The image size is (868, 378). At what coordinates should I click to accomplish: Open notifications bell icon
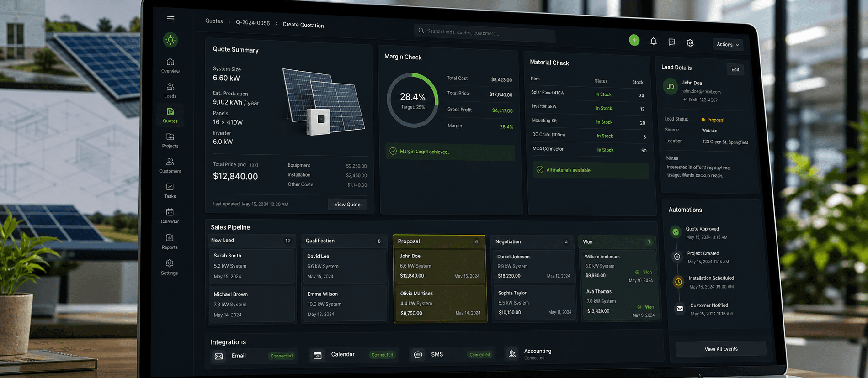(x=654, y=42)
